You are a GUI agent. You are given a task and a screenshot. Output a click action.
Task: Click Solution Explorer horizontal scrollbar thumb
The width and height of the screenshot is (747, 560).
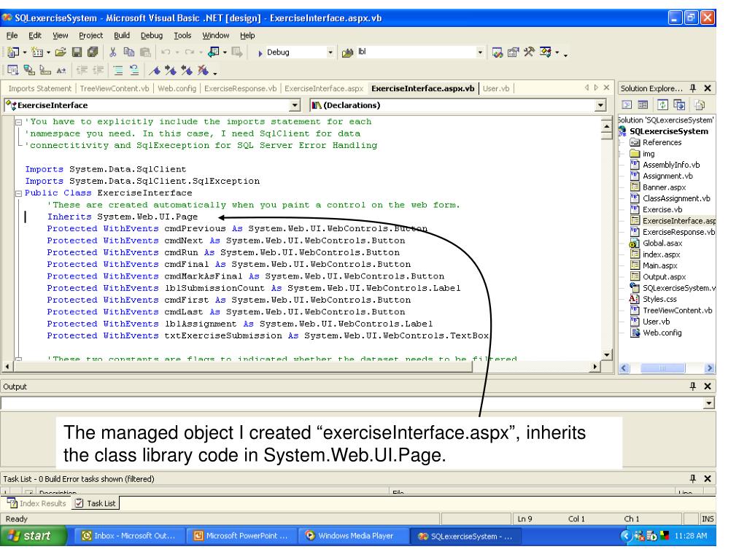tap(662, 368)
